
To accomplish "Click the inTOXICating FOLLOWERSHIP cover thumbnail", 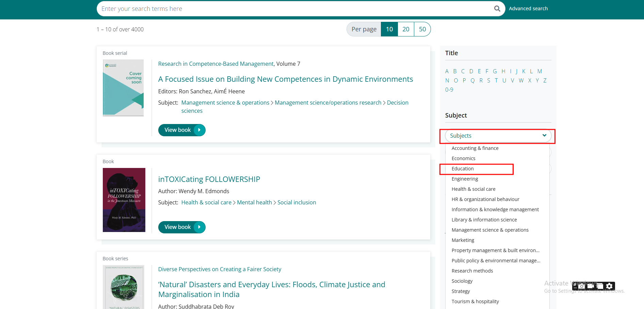I will [124, 200].
